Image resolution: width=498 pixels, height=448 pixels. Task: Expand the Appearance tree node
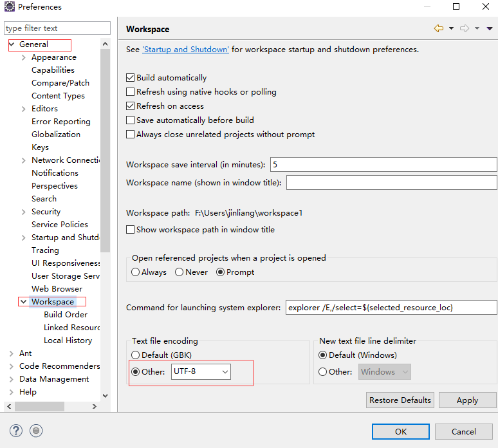24,57
